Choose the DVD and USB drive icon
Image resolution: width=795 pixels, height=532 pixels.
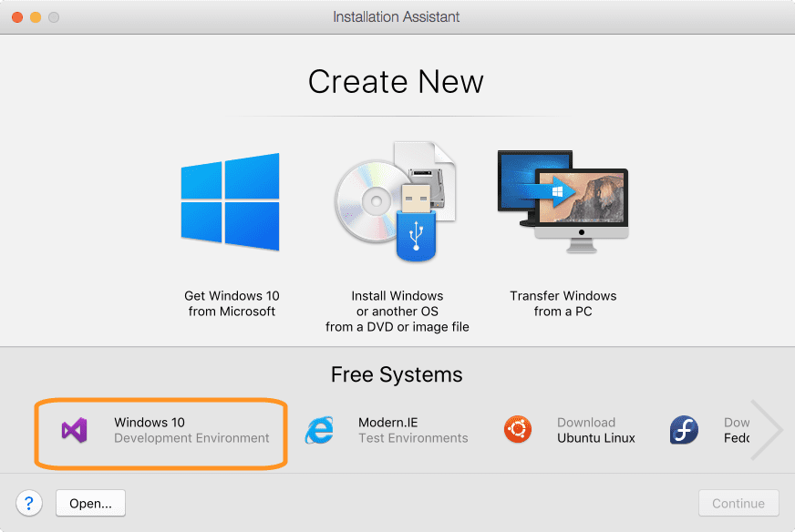pyautogui.click(x=396, y=201)
